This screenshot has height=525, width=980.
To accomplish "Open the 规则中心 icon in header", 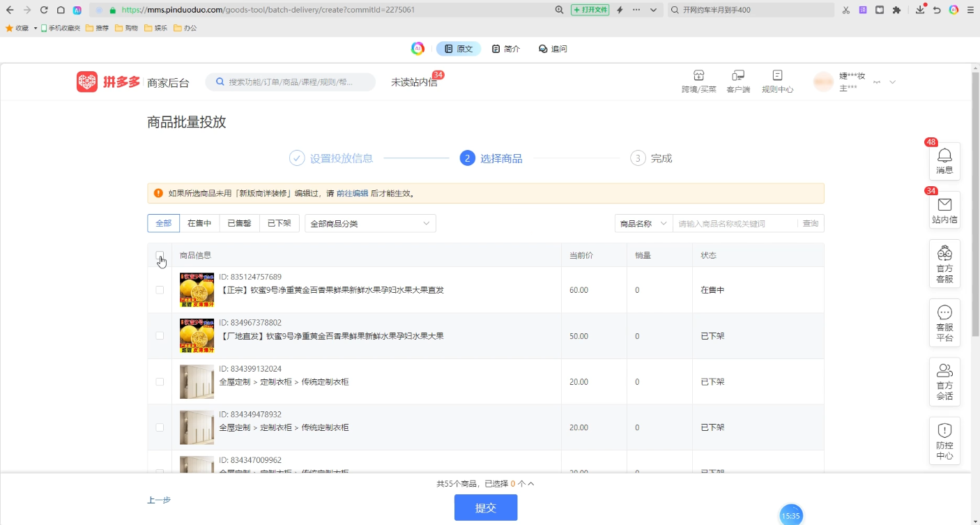I will click(777, 75).
